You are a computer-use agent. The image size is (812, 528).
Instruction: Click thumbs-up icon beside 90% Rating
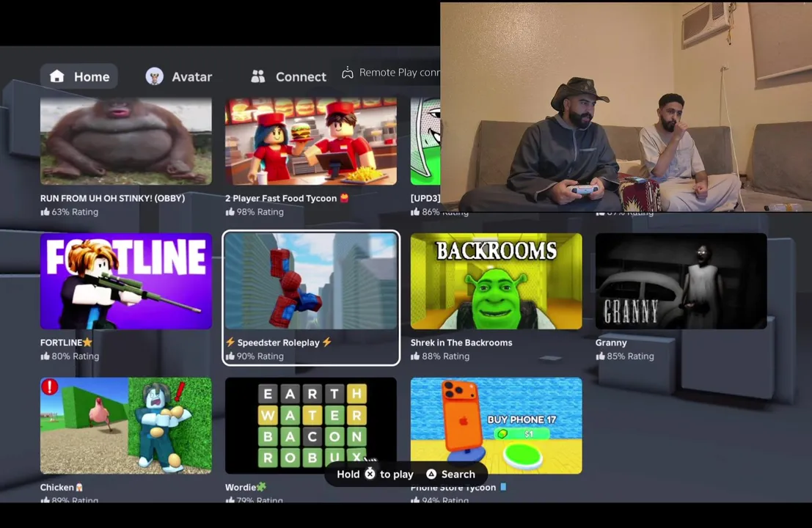point(230,356)
